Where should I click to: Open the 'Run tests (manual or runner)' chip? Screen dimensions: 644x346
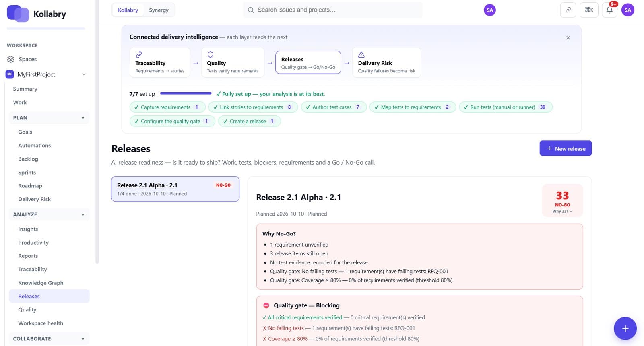506,107
